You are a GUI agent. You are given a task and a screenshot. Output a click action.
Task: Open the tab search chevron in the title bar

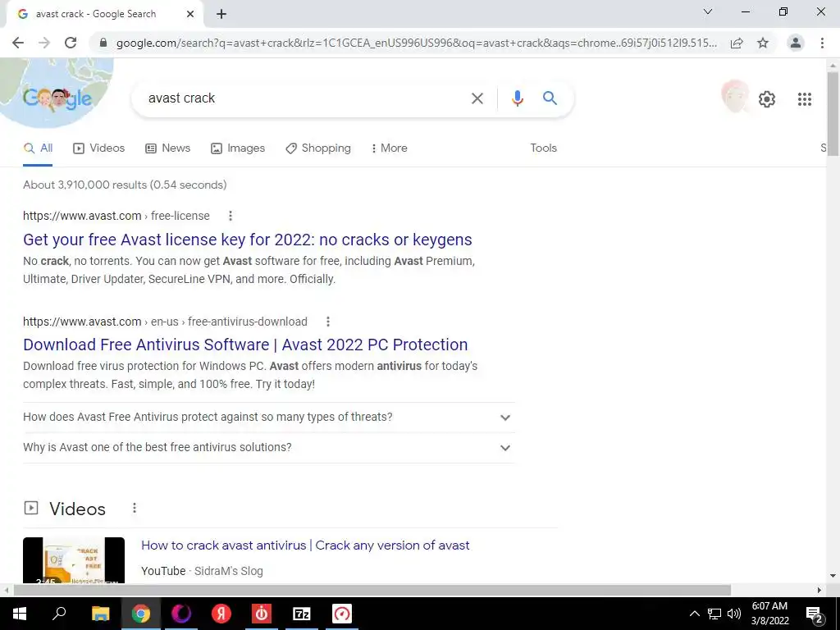(x=708, y=11)
